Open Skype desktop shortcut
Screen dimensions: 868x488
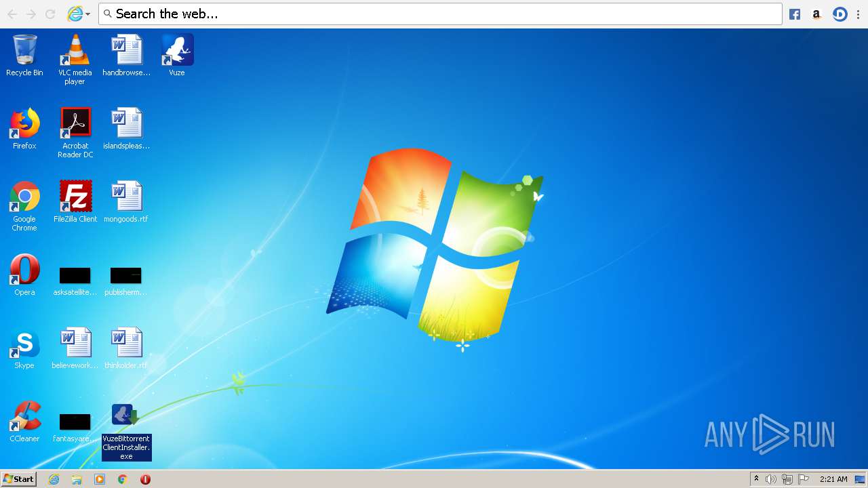pyautogui.click(x=24, y=348)
